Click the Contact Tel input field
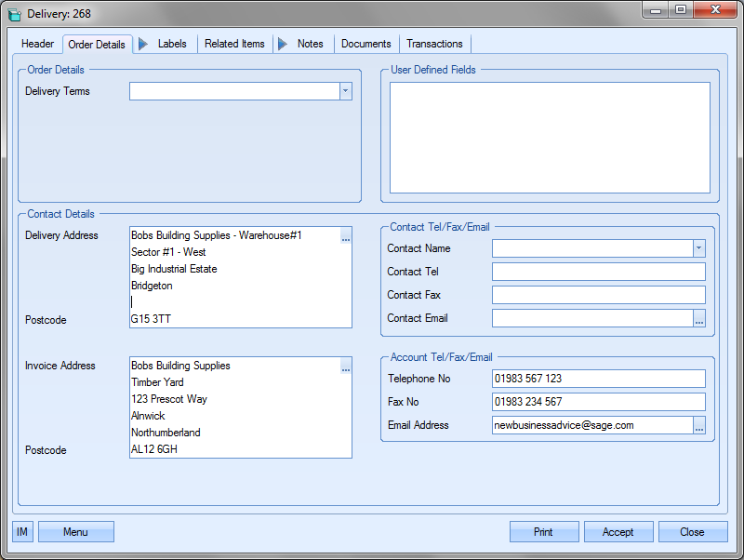The height and width of the screenshot is (560, 744). [598, 272]
